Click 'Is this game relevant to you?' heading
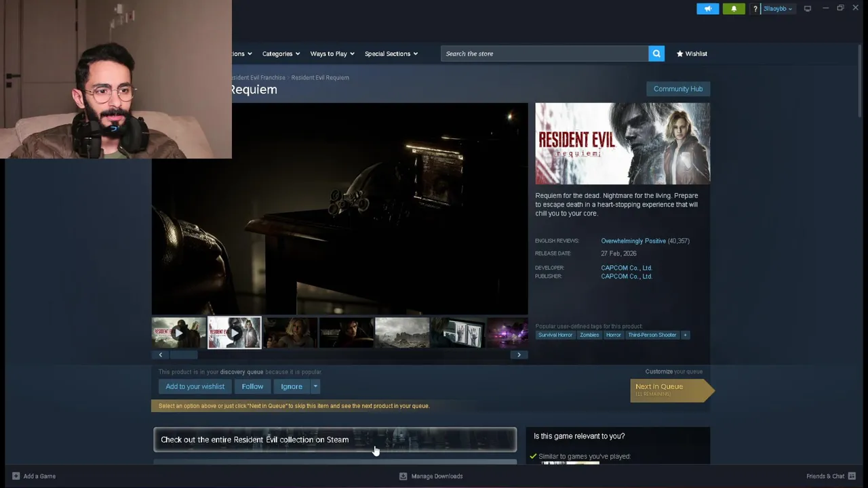 tap(579, 436)
